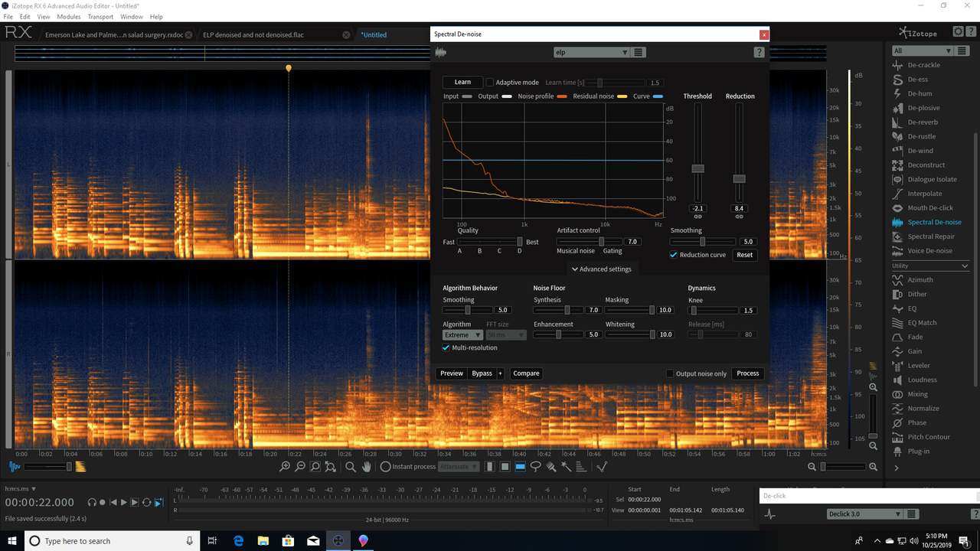Screen dimensions: 980x551
Task: Open the Transport menu
Action: click(x=100, y=16)
